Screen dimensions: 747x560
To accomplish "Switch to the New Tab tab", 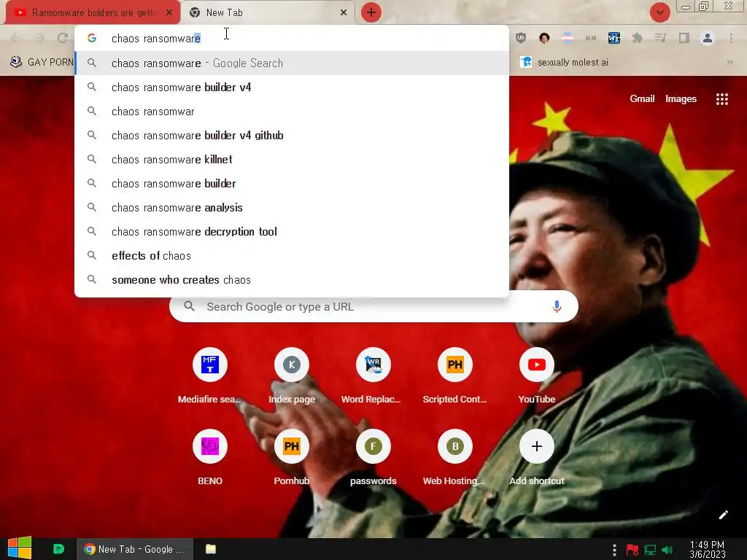I will [268, 12].
